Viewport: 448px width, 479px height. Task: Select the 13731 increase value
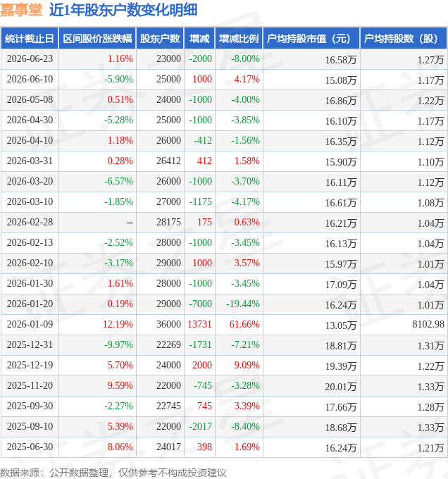[199, 324]
